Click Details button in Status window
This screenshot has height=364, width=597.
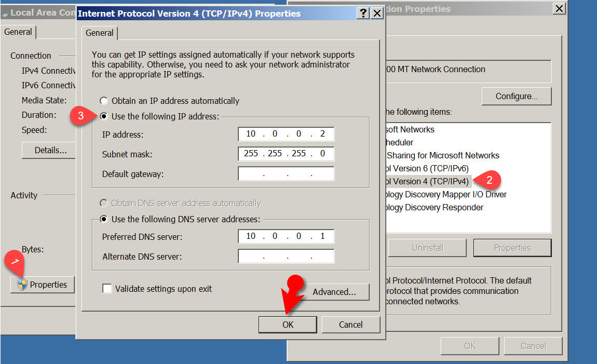click(49, 151)
